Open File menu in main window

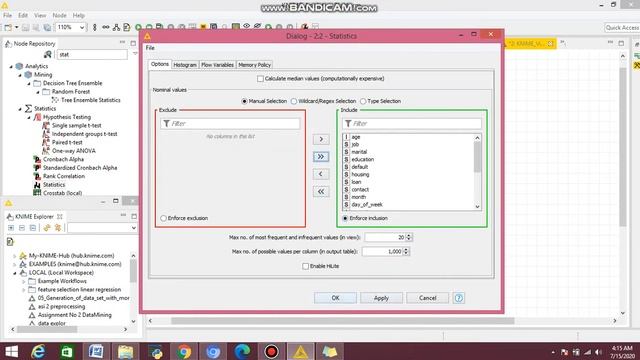(7, 16)
